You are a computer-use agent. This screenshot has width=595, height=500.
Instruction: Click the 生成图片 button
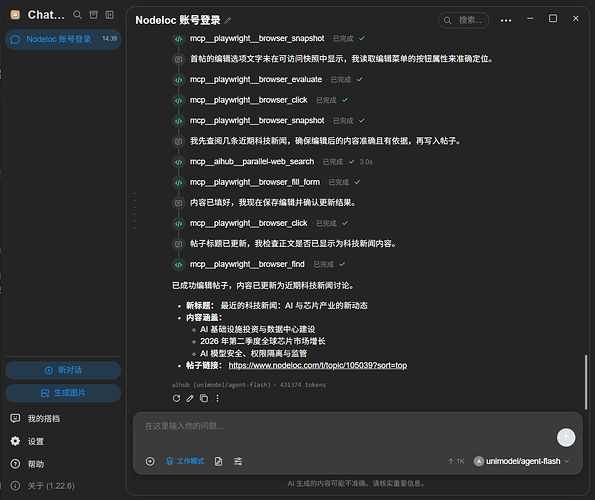63,393
